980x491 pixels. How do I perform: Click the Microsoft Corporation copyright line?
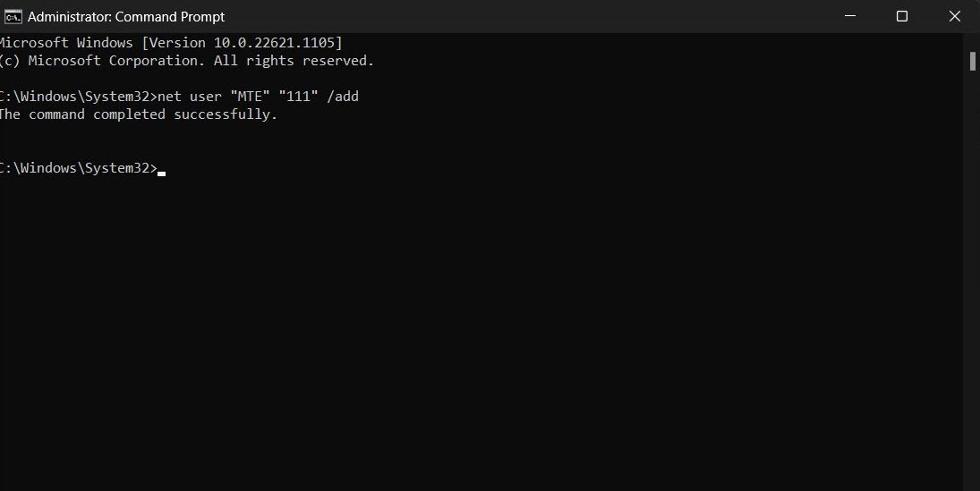[x=186, y=61]
